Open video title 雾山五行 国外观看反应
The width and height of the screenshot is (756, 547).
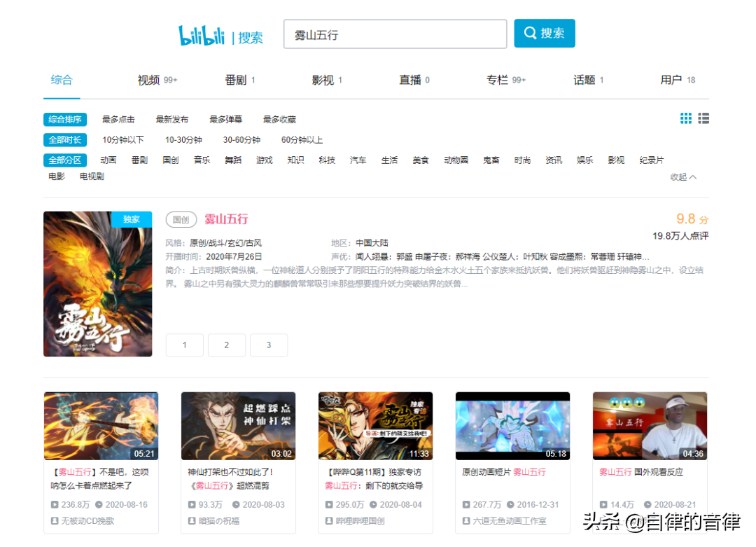[641, 472]
